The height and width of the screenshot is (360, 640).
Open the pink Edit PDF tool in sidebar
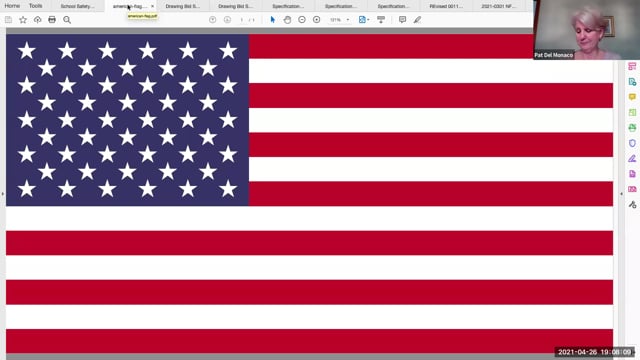coord(632,66)
